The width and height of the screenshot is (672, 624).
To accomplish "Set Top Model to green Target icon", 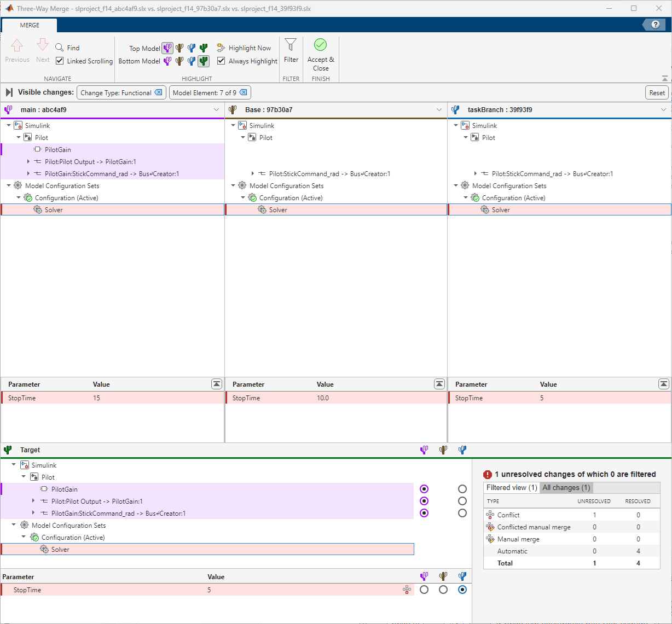I will (x=204, y=48).
